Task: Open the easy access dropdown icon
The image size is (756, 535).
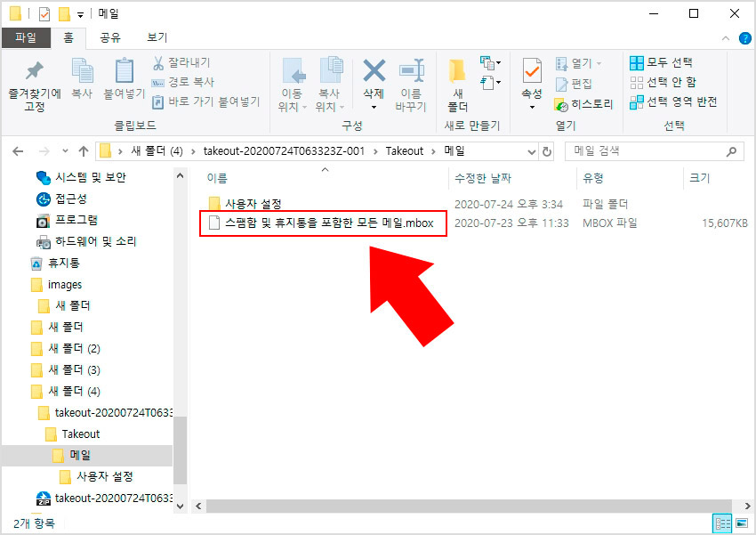Action: tap(490, 83)
